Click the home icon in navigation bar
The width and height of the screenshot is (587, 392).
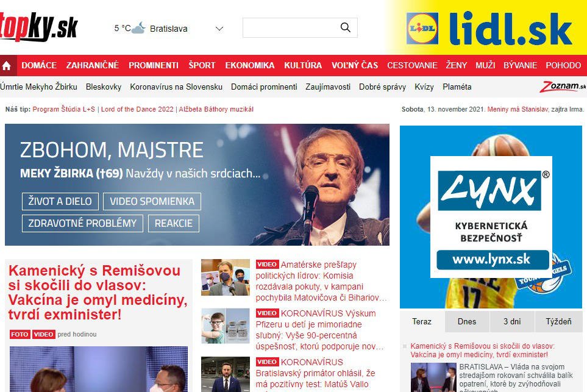tap(7, 66)
